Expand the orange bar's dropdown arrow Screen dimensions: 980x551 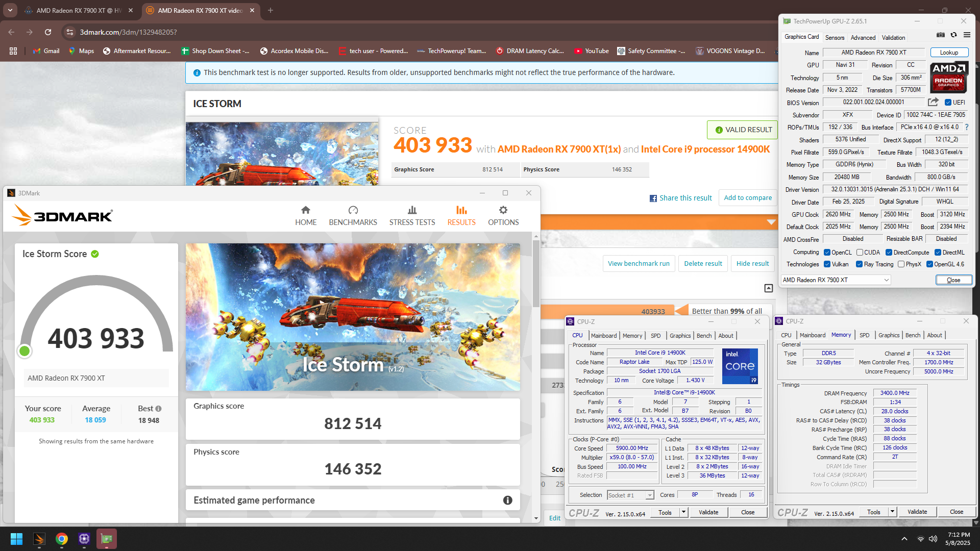point(771,222)
